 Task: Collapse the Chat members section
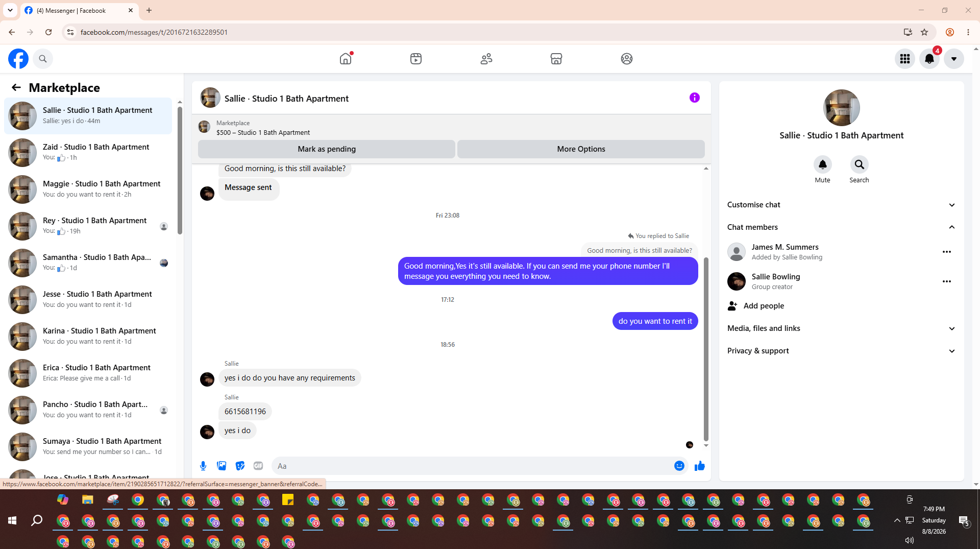point(841,227)
